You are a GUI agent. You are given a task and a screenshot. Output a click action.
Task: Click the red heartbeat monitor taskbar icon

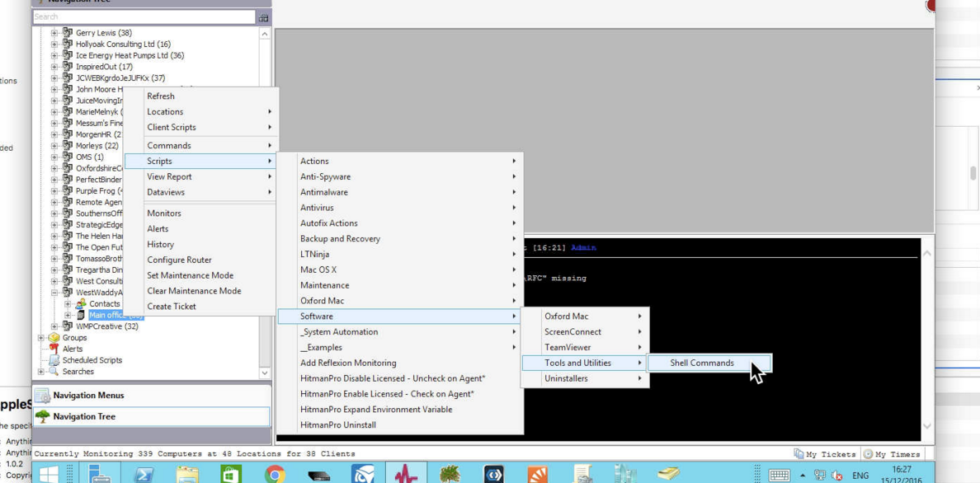coord(405,473)
